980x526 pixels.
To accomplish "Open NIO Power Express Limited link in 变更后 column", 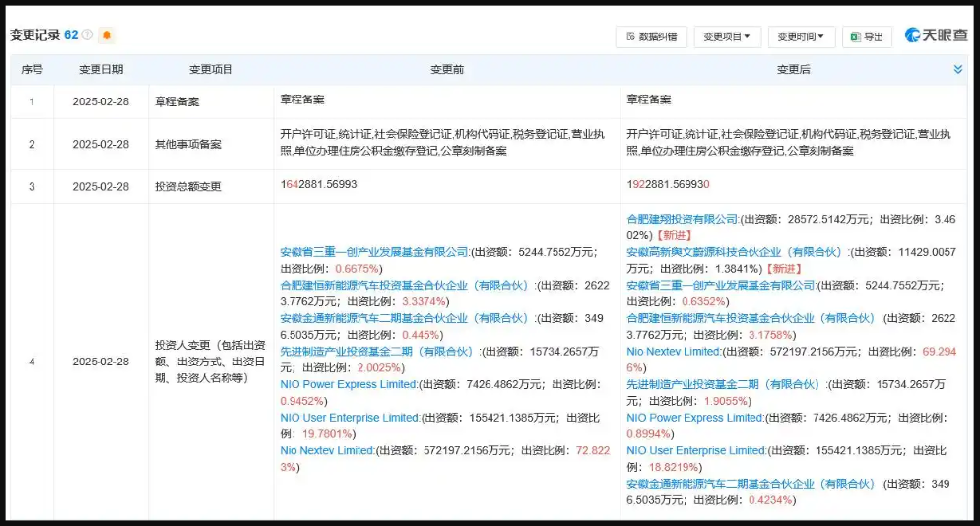I will coord(695,418).
